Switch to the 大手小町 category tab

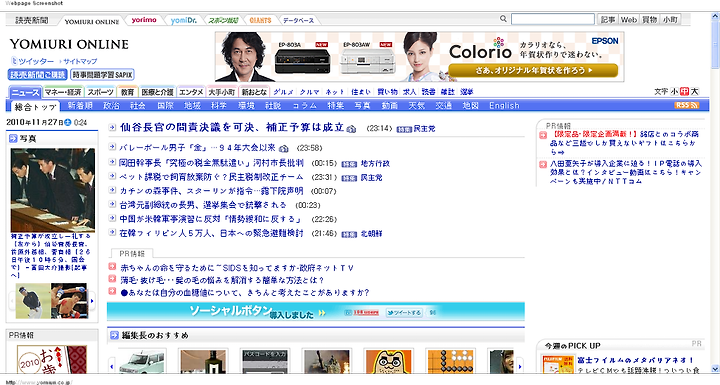[222, 92]
